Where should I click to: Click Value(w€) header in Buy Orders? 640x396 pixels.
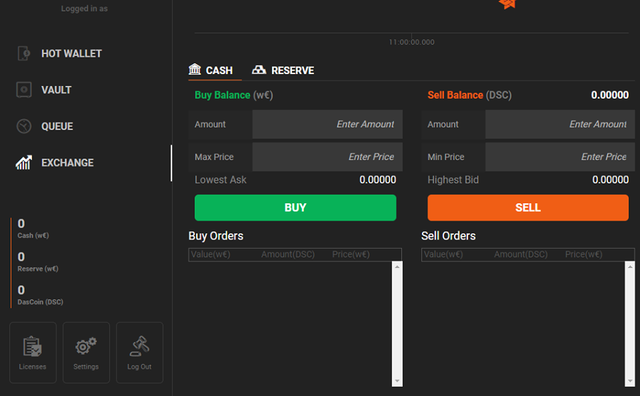point(211,254)
